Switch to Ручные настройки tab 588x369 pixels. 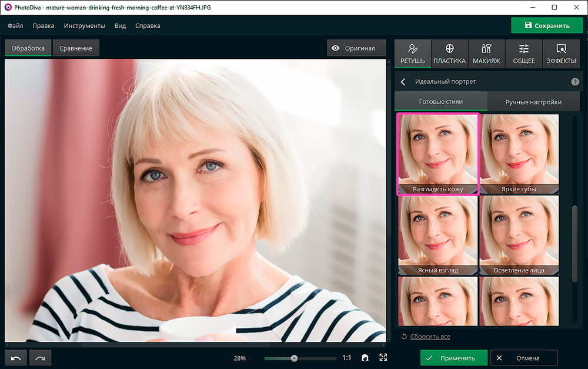coord(533,102)
